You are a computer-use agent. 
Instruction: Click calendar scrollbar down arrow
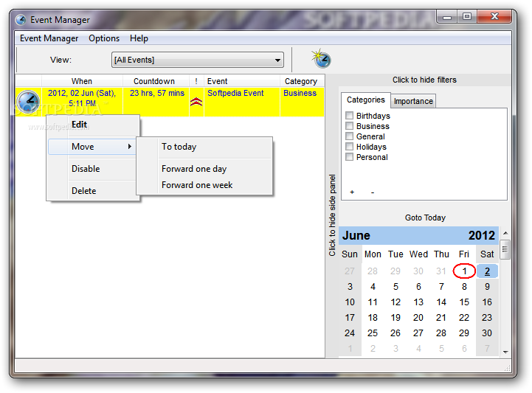pyautogui.click(x=505, y=352)
